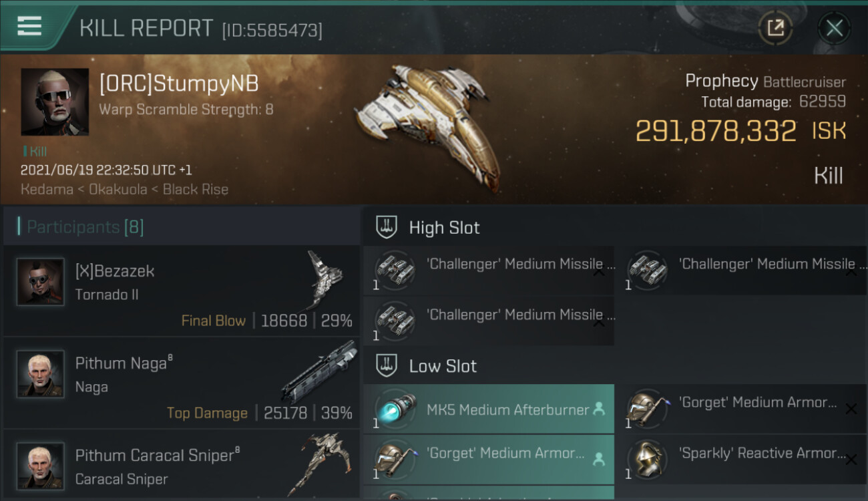The height and width of the screenshot is (501, 868).
Task: Select the first 'Challenger' Medium Missile item
Action: [x=488, y=271]
